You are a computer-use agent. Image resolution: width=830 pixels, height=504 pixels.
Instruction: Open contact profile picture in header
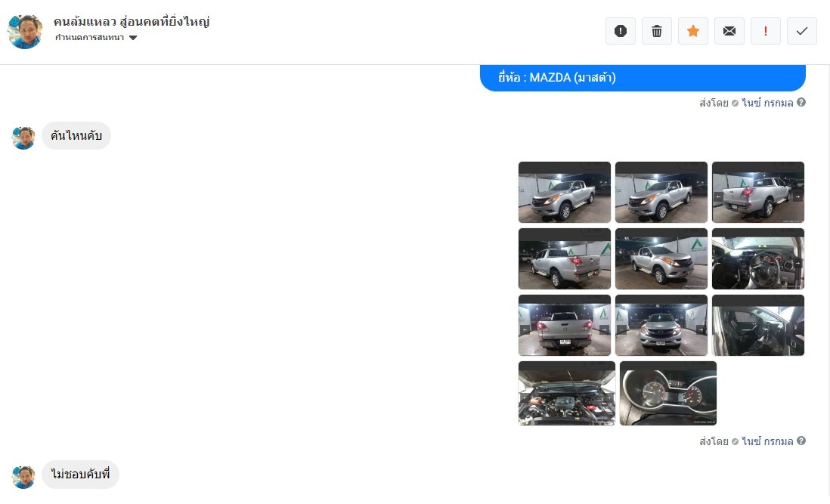pyautogui.click(x=24, y=31)
